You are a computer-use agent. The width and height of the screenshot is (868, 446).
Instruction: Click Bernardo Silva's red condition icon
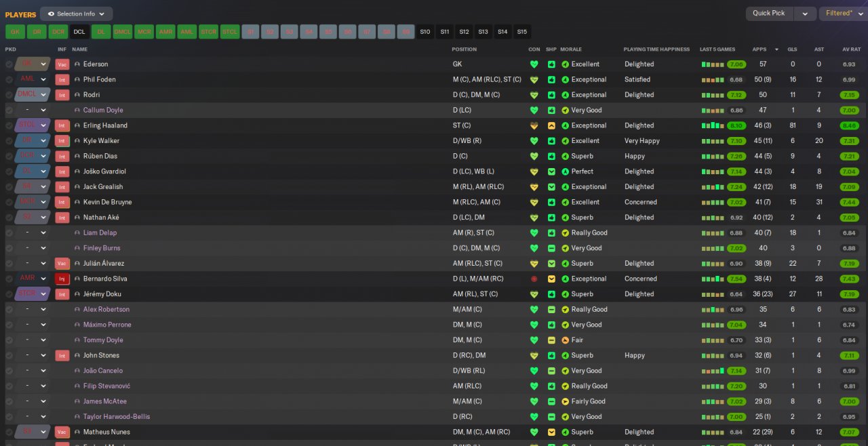click(x=534, y=279)
